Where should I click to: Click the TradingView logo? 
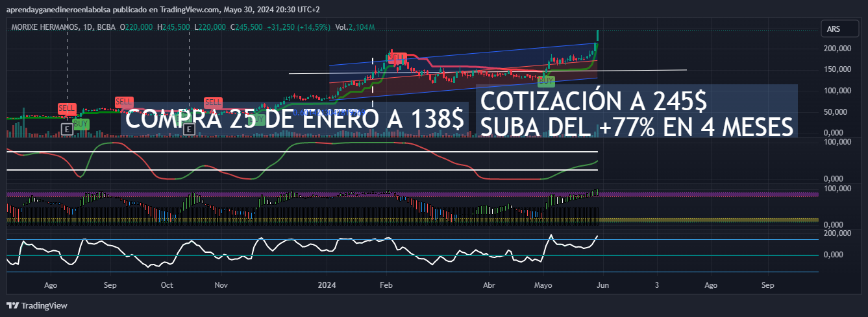(x=37, y=305)
